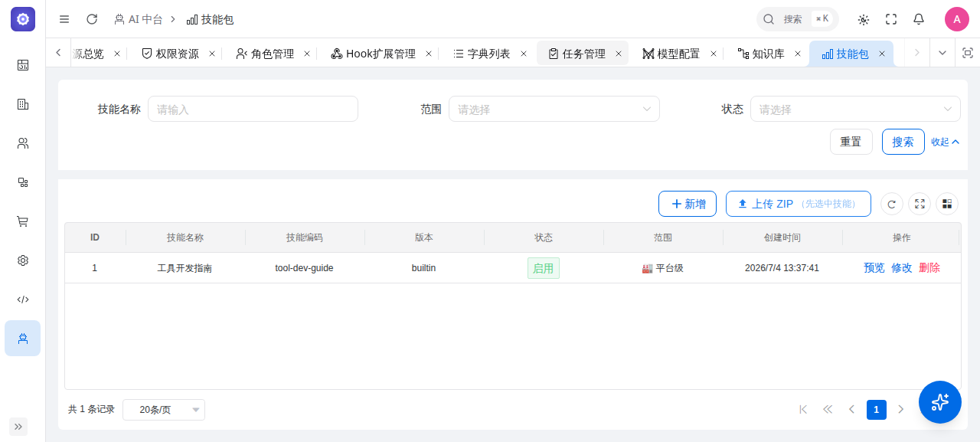Close the 字典列表 tab
This screenshot has height=442, width=980.
[x=524, y=54]
